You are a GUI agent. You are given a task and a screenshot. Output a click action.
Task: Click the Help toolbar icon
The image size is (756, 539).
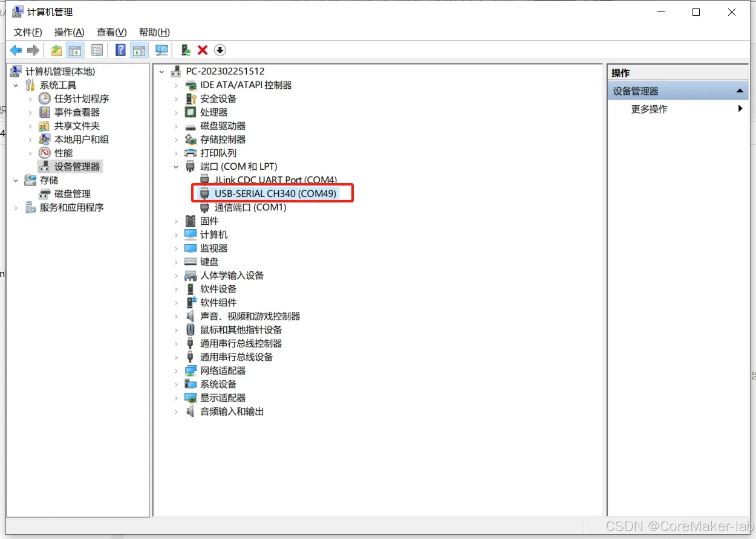tap(120, 50)
